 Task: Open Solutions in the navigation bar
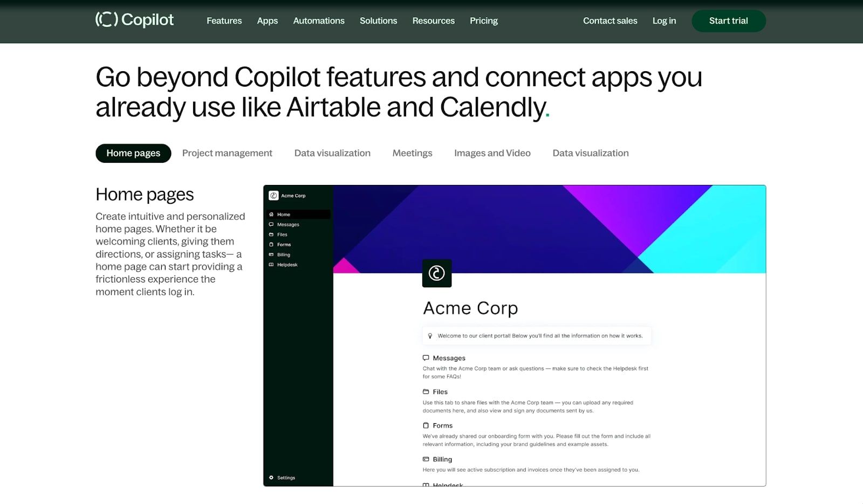click(378, 20)
